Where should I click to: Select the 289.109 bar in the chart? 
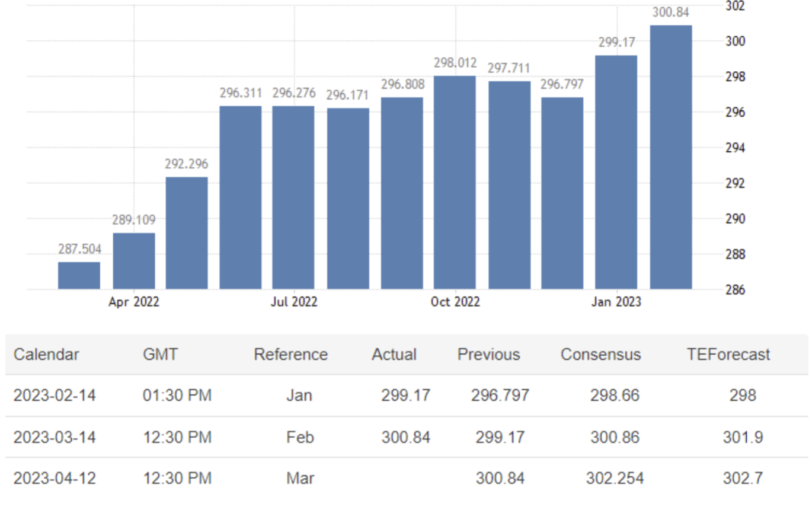coord(134,261)
